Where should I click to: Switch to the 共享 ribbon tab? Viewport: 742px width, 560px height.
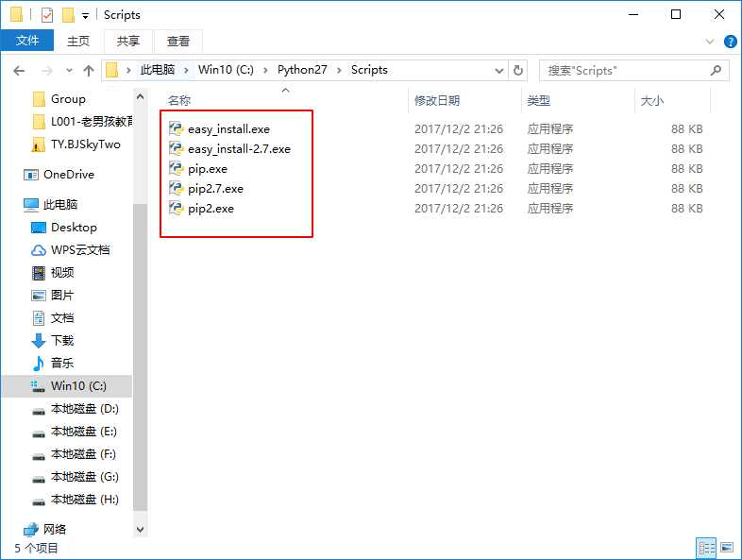127,42
